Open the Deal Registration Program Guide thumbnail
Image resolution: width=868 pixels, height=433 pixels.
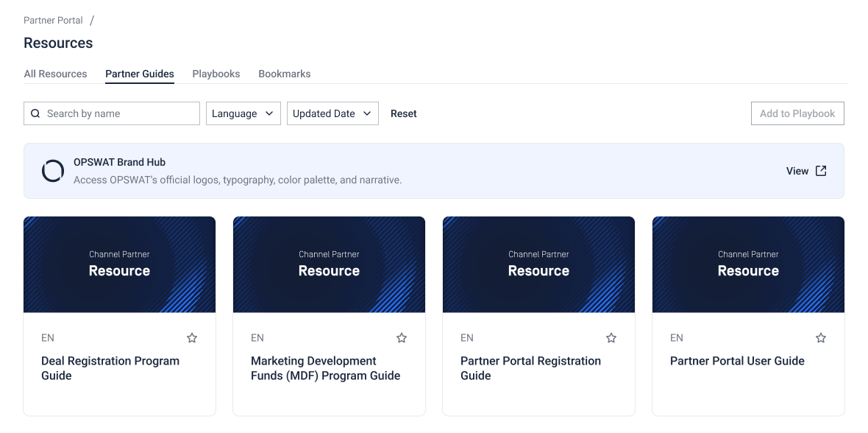pyautogui.click(x=119, y=264)
